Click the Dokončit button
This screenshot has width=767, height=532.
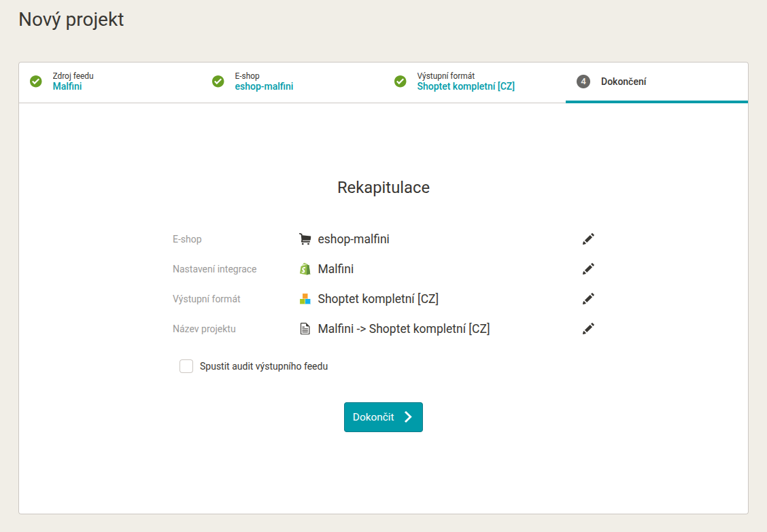click(383, 417)
